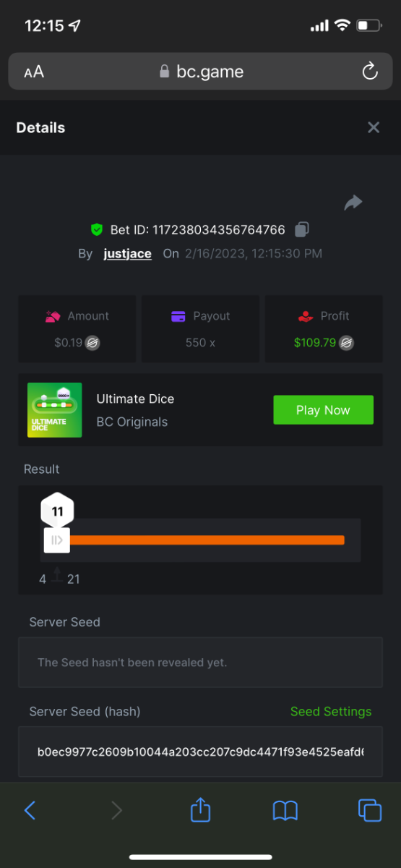Viewport: 401px width, 868px height.
Task: Close the Details panel
Action: point(374,127)
